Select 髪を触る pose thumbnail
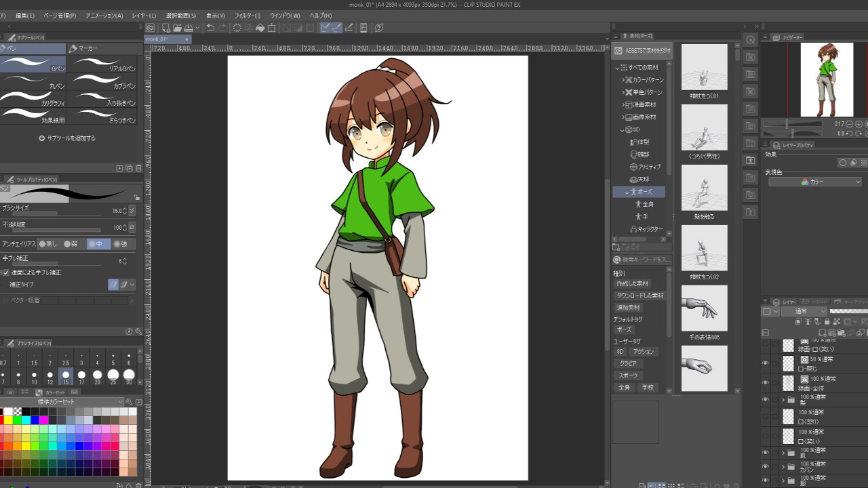Image resolution: width=868 pixels, height=488 pixels. point(705,188)
